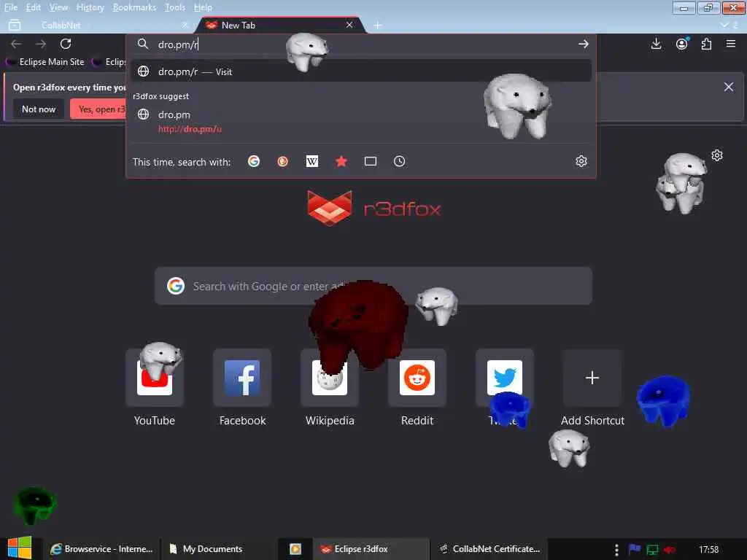Click Not now in the notification bar
Screen dimensions: 747x560
coord(39,109)
